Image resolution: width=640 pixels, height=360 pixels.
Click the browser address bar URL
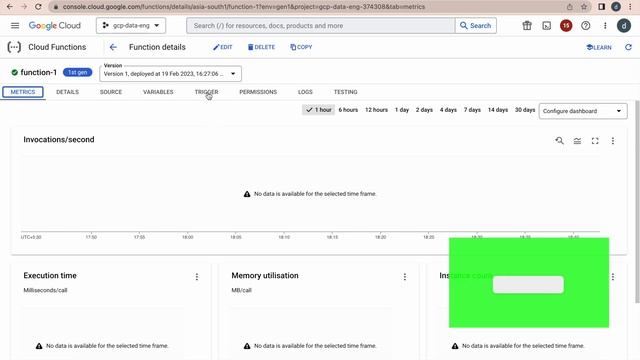[244, 7]
